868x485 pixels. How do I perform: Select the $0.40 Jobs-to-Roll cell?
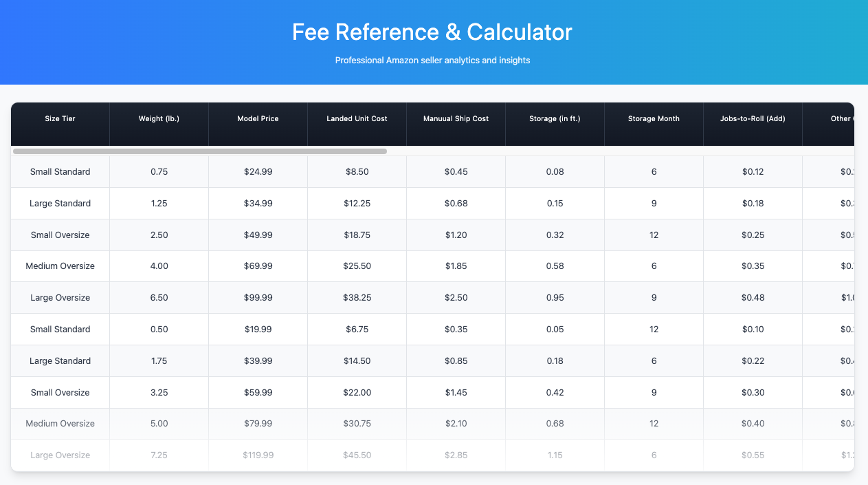click(753, 424)
